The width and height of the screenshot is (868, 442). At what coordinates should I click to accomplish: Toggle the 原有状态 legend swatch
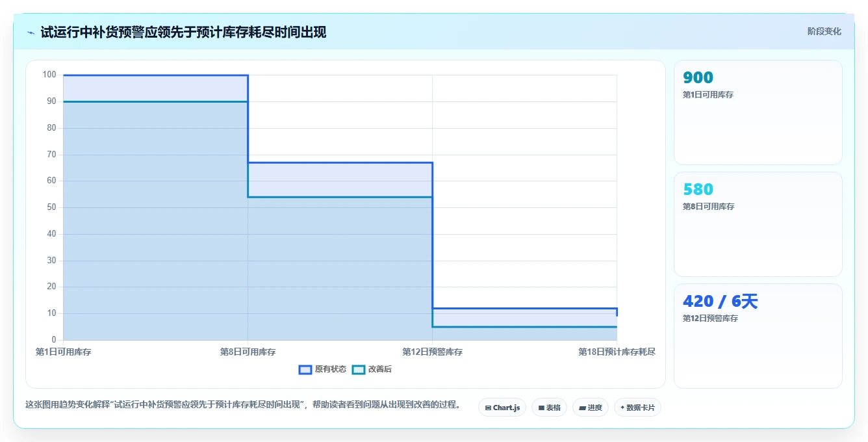pyautogui.click(x=305, y=369)
